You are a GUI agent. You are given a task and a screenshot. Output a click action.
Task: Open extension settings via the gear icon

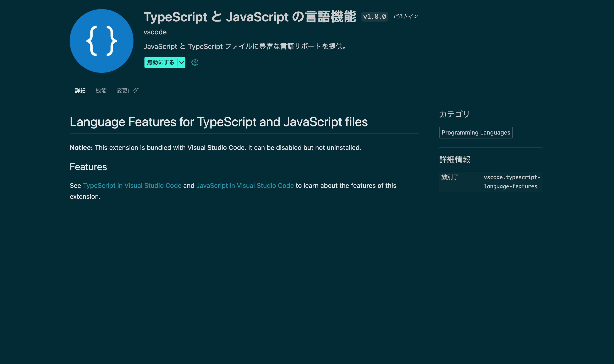(194, 63)
